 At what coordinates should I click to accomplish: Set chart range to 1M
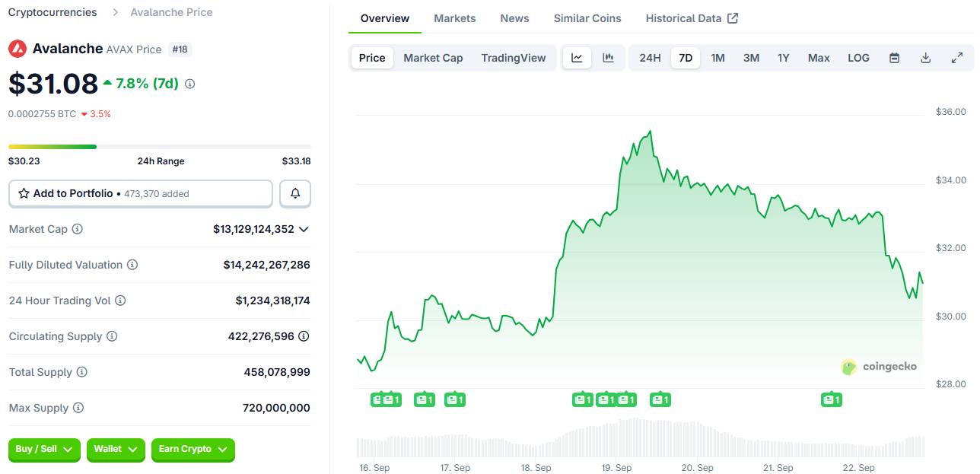point(717,58)
